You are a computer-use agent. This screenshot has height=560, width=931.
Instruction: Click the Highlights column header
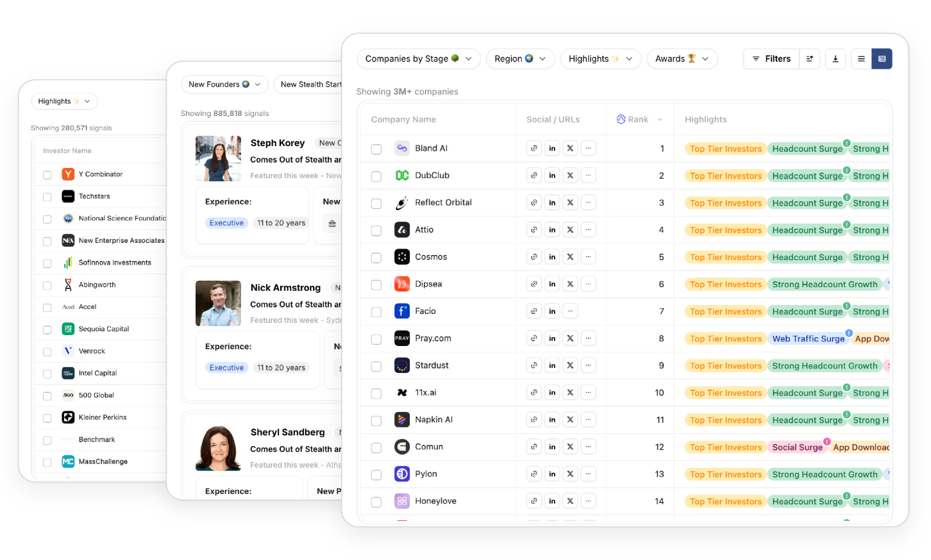point(705,119)
